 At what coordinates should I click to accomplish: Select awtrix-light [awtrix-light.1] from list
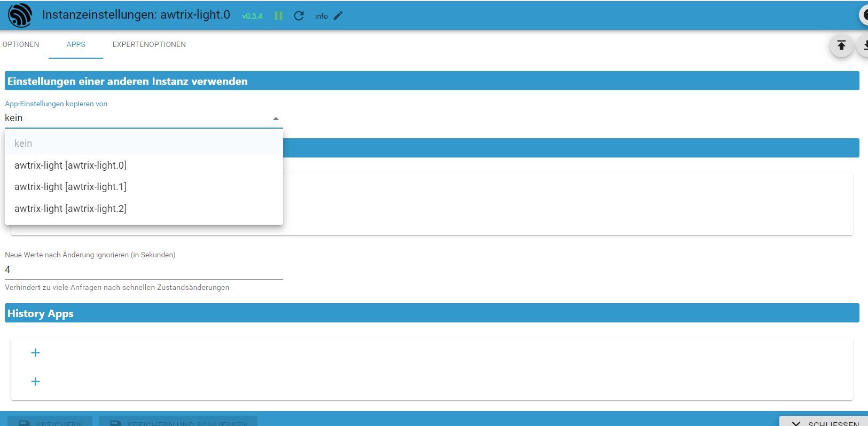pos(144,187)
